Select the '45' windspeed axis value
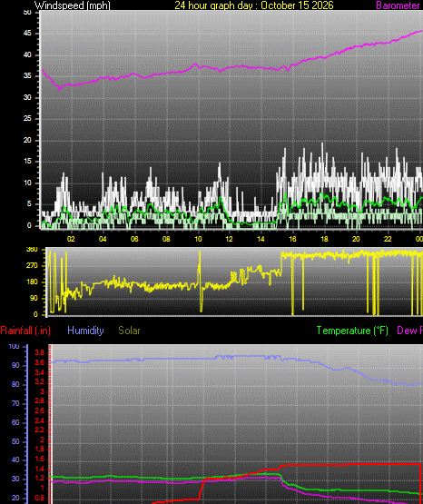 point(27,33)
